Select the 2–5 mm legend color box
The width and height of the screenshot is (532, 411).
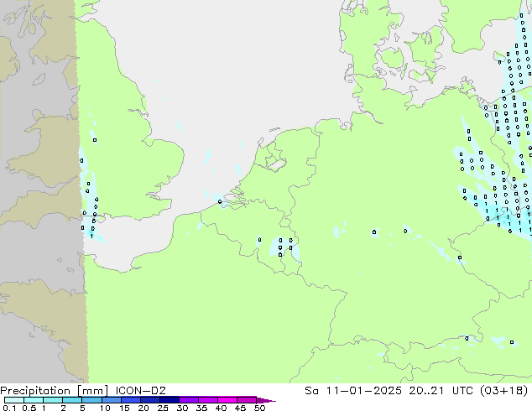[72, 400]
